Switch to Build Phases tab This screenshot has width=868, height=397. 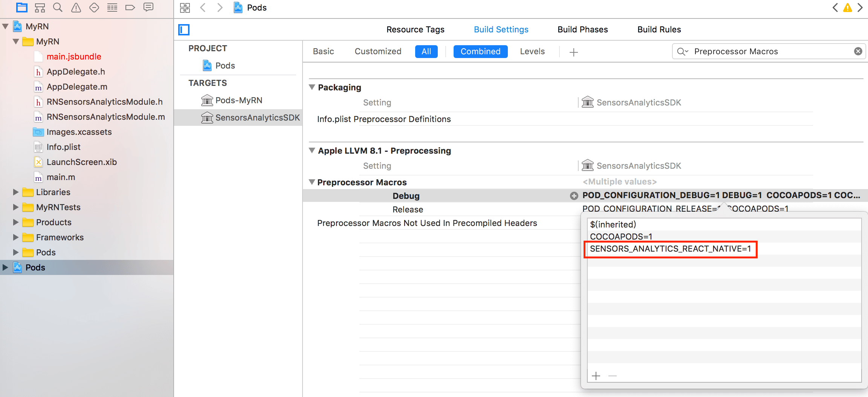582,29
